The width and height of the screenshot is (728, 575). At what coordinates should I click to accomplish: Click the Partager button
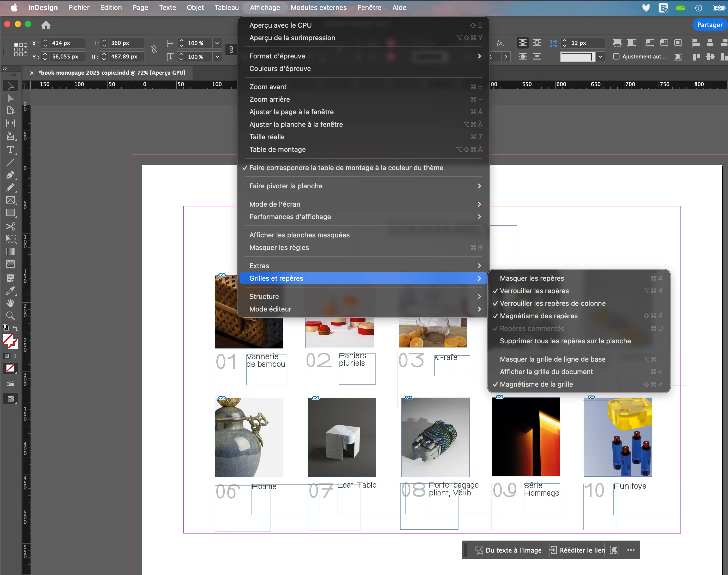(709, 25)
